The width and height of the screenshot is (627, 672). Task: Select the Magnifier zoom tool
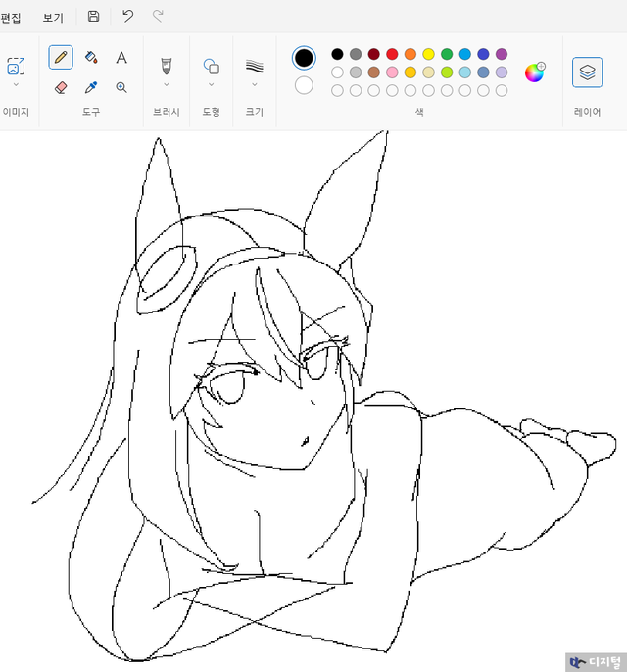point(121,87)
